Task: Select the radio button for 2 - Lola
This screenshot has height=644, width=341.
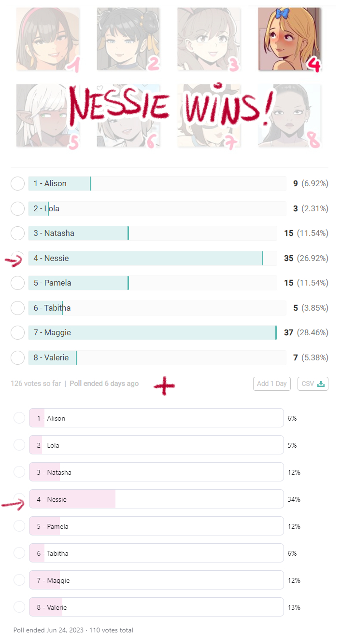Action: pyautogui.click(x=17, y=208)
